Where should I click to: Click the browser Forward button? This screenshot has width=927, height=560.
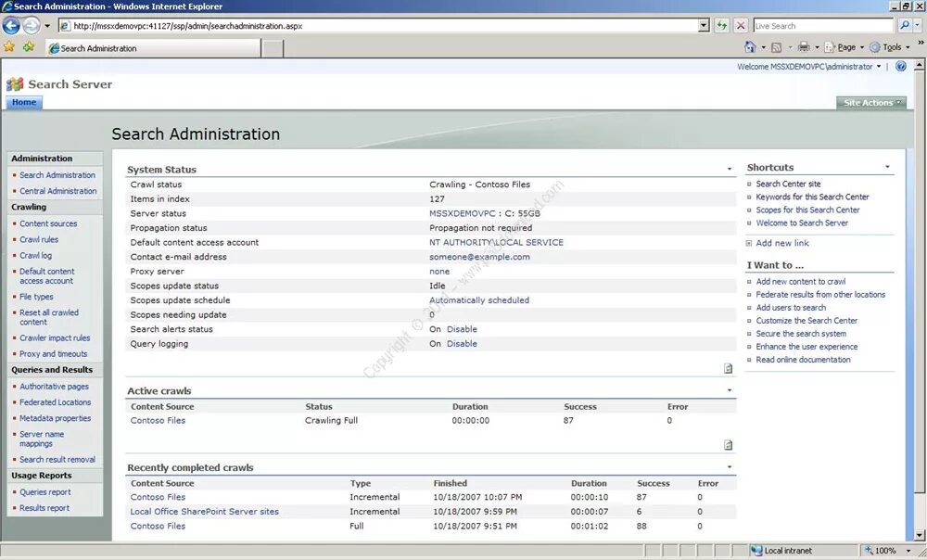pyautogui.click(x=31, y=25)
